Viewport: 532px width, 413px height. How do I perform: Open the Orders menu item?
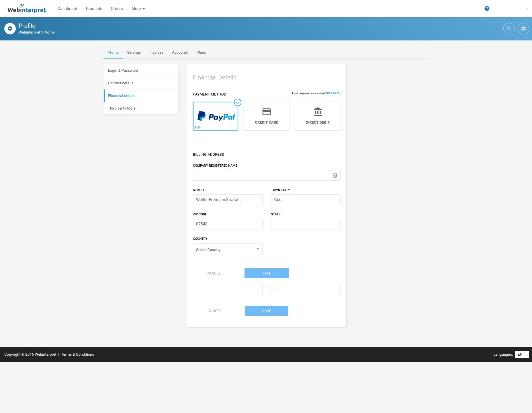click(117, 9)
